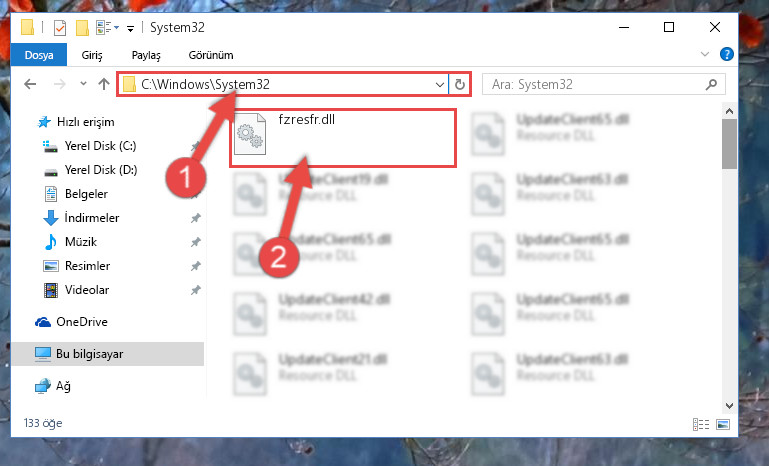The image size is (769, 466).
Task: Refresh the System32 folder view
Action: tap(460, 84)
